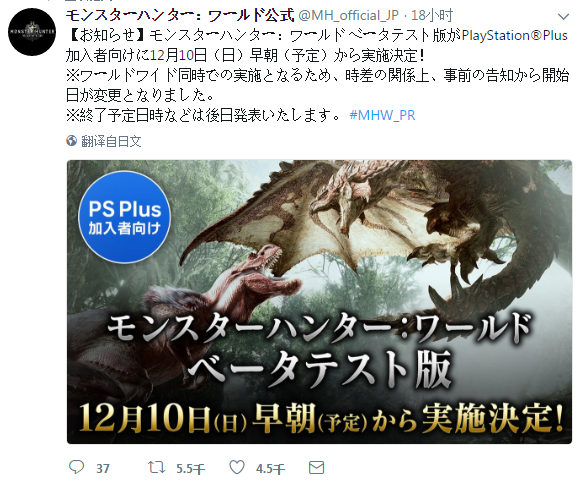Retweet this Monster Hunter World post
577x481 pixels.
pos(156,467)
